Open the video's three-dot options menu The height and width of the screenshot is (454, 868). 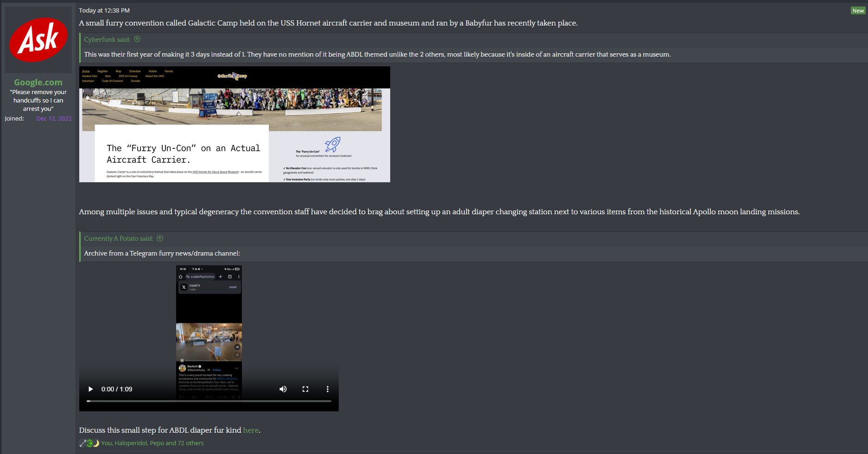click(x=327, y=389)
